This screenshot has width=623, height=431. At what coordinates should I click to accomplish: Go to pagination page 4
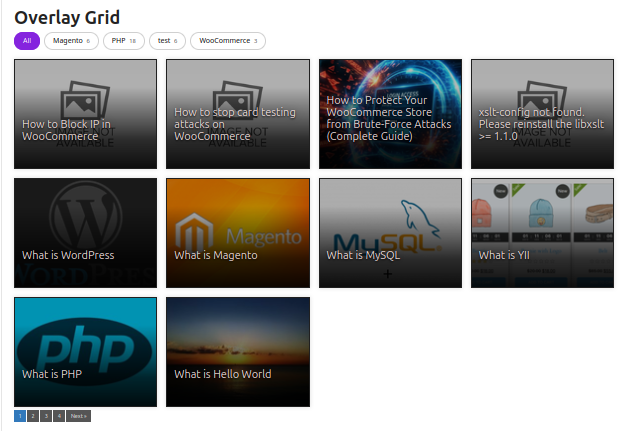click(x=59, y=416)
